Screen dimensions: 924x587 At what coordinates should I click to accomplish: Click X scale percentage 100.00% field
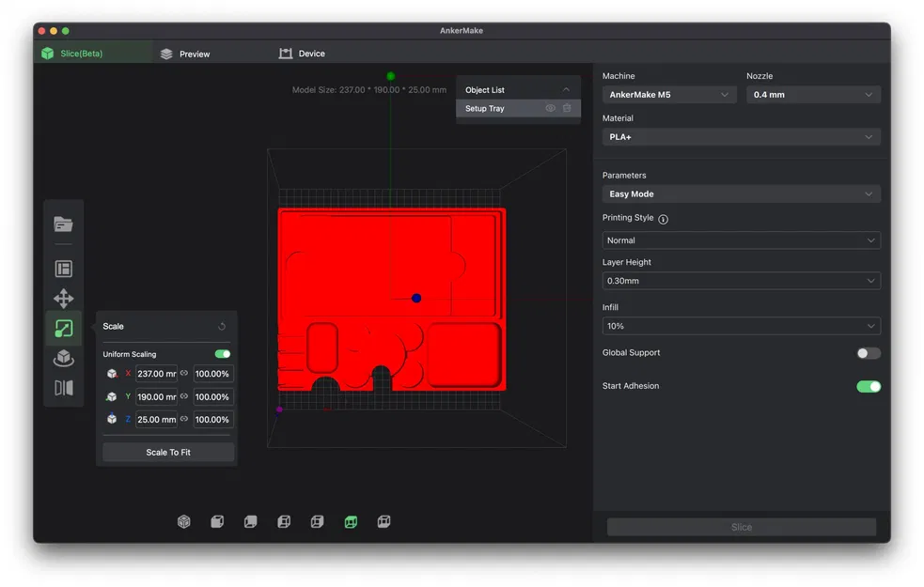click(x=212, y=373)
